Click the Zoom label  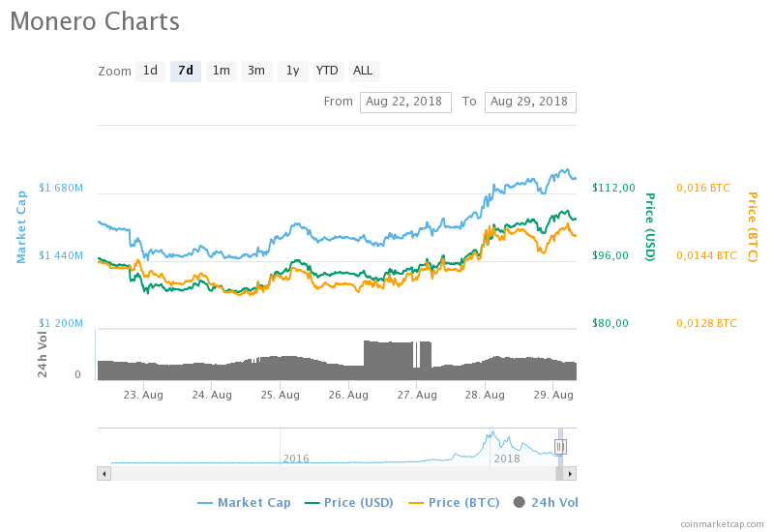(114, 72)
